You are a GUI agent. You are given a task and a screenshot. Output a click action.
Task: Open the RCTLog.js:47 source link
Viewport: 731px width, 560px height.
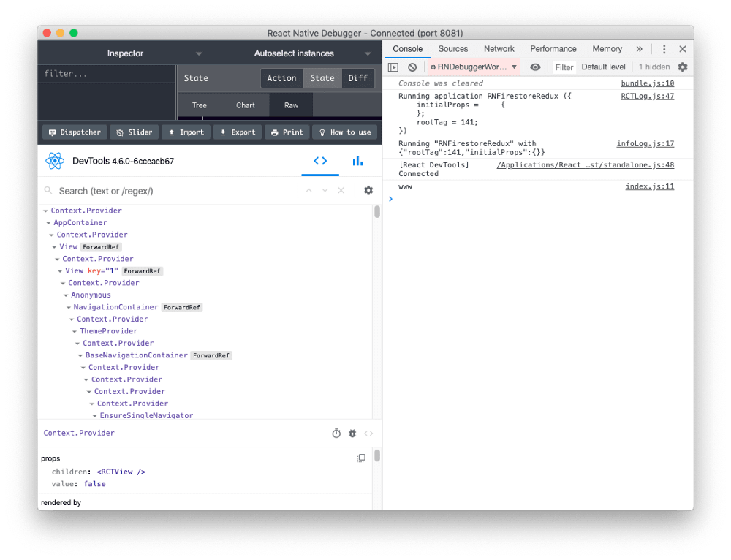[x=647, y=96]
